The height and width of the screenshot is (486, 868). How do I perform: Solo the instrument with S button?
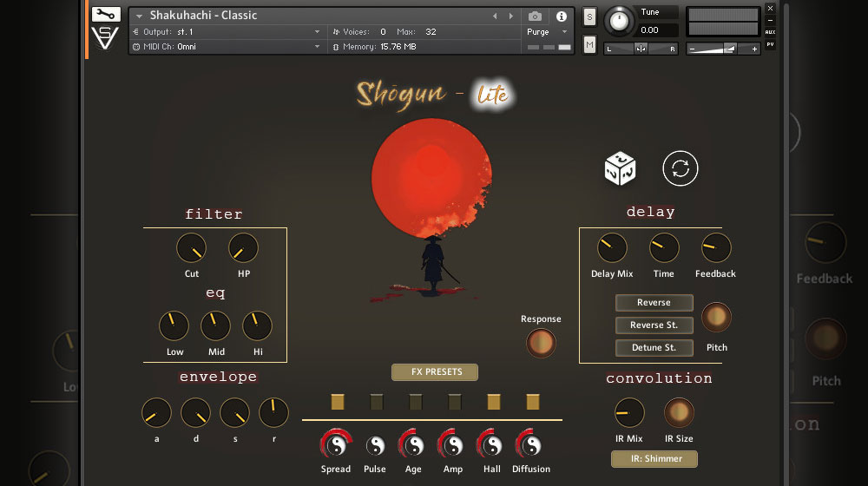[589, 17]
